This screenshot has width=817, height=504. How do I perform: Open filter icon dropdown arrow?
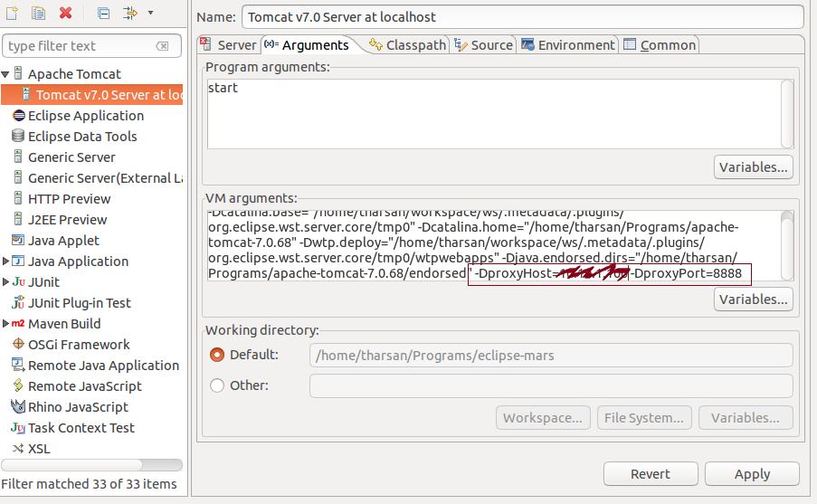[150, 13]
